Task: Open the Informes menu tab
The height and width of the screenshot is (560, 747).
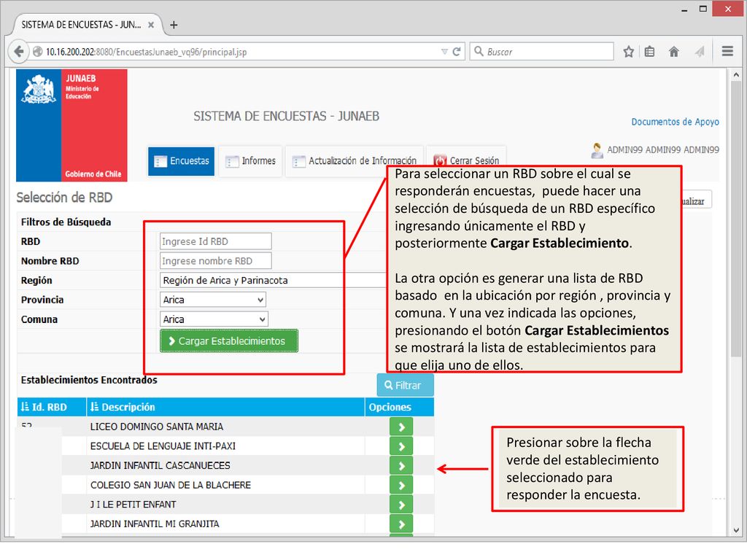Action: [251, 161]
